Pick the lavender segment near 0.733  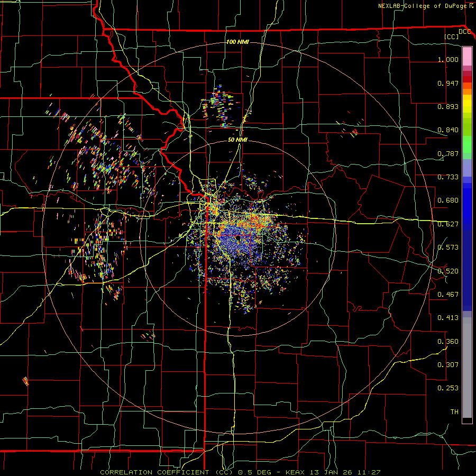(467, 168)
